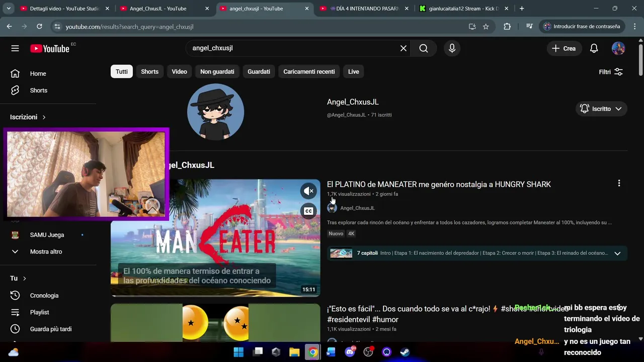Image resolution: width=644 pixels, height=362 pixels.
Task: Open El PLATINO de MANEATER video title
Action: (x=439, y=185)
